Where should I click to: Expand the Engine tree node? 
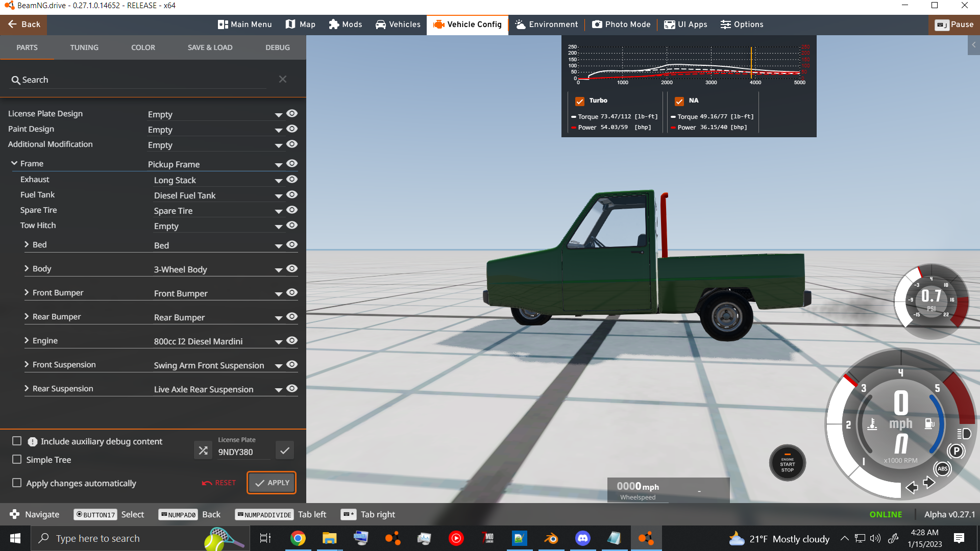click(x=27, y=340)
